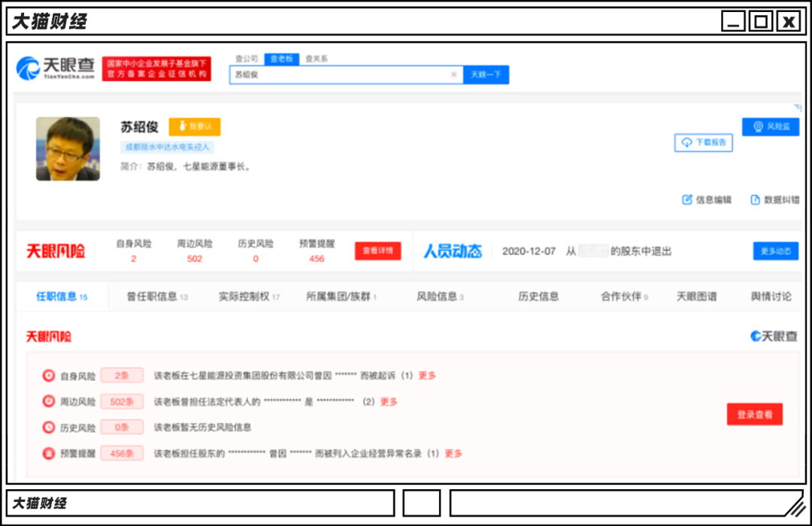Switch to the 查关系 search tab
812x526 pixels.
tap(317, 59)
